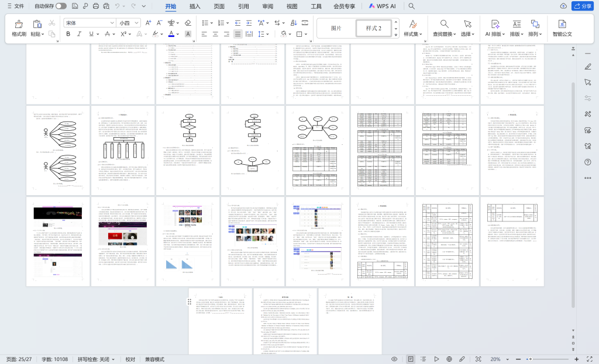Click the Cut scissors icon

click(x=52, y=23)
